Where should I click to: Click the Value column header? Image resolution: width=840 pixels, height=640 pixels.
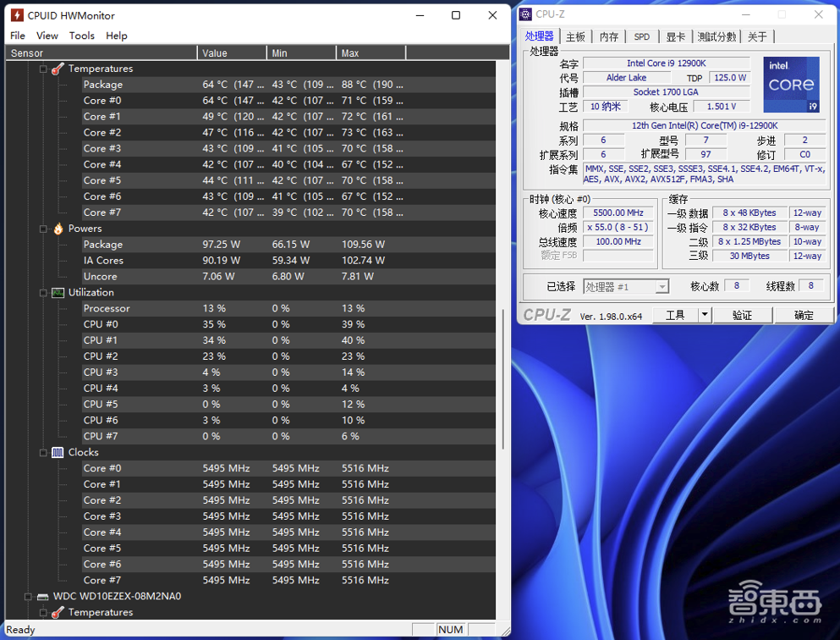click(x=231, y=52)
